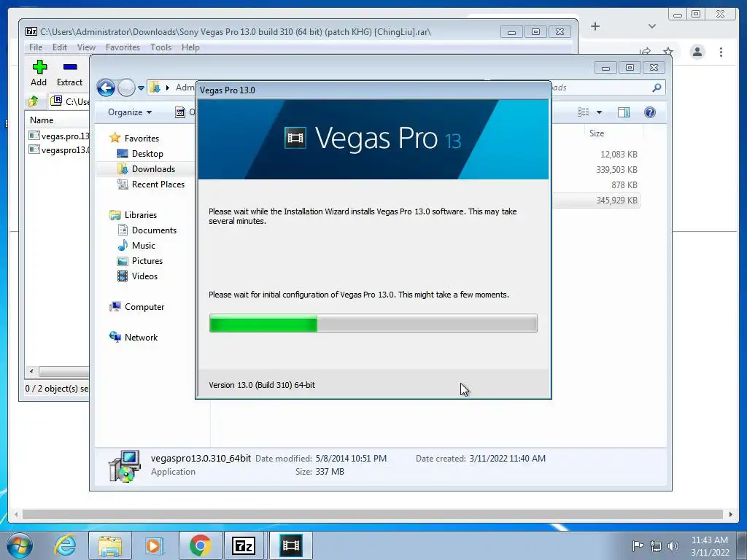The image size is (747, 560).
Task: Select vegas.pro.13 file in 7-Zip list
Action: 59,136
